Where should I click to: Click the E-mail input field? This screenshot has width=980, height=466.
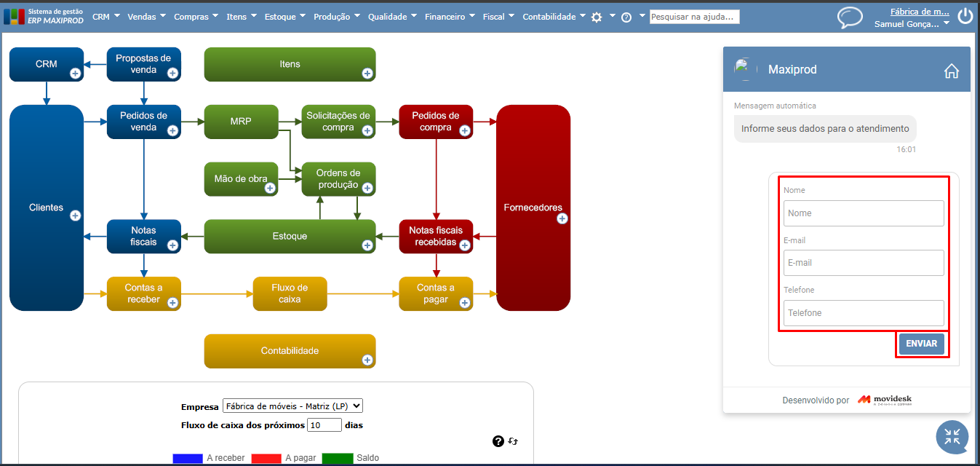864,263
